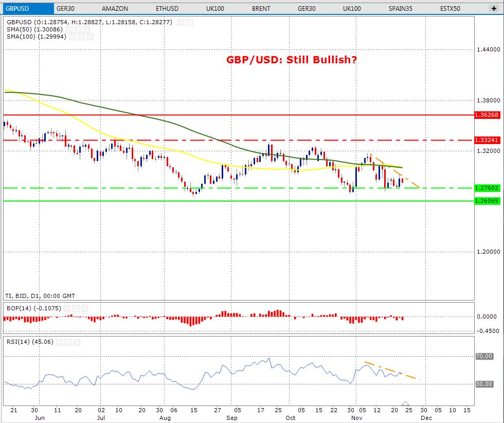Toggle visibility eye for SMA(50)

(69, 30)
